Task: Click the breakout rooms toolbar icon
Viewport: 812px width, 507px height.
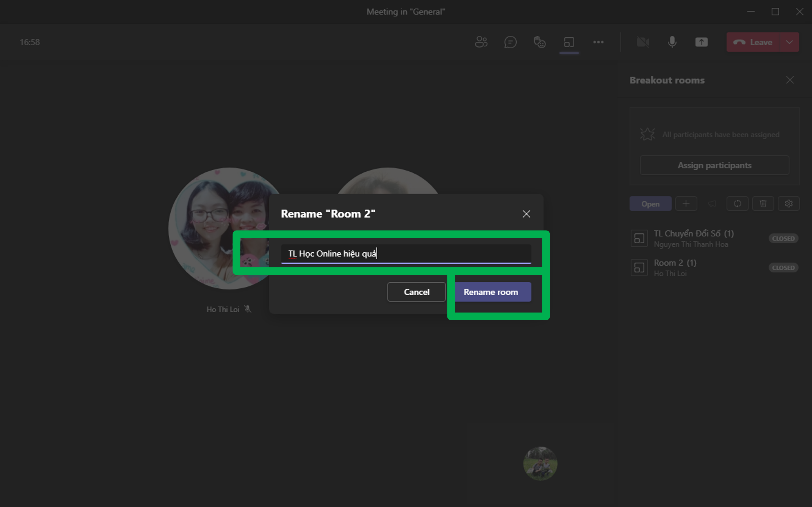Action: tap(569, 42)
